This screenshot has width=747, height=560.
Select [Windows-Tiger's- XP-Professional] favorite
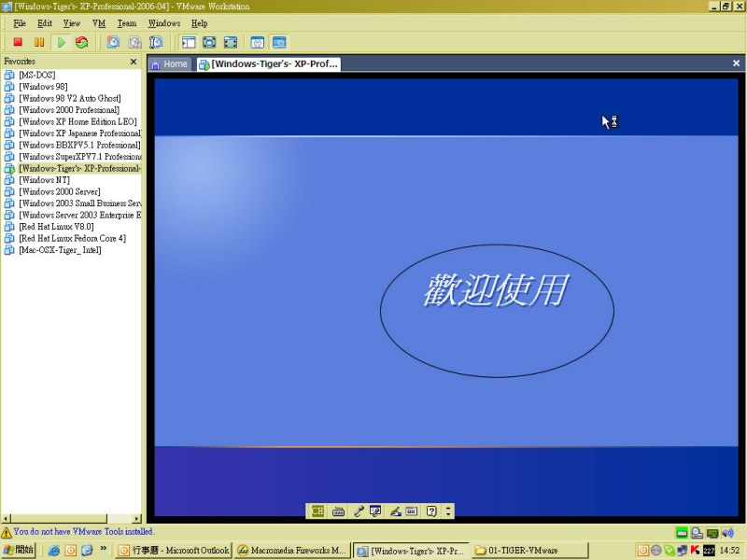coord(79,168)
